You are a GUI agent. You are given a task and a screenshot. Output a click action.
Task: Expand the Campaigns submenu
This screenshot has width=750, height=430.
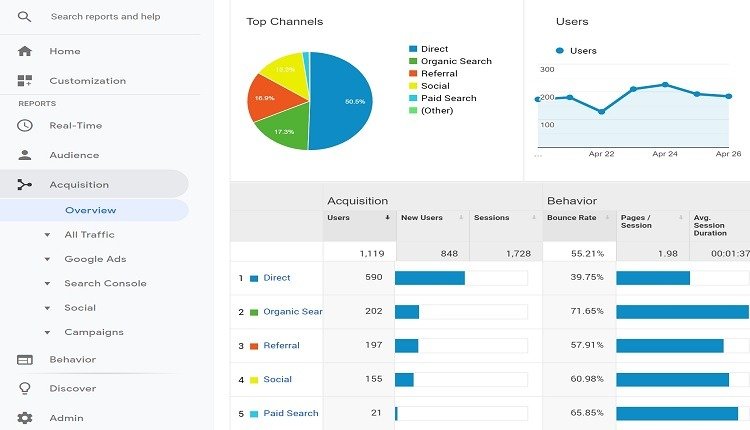[47, 332]
